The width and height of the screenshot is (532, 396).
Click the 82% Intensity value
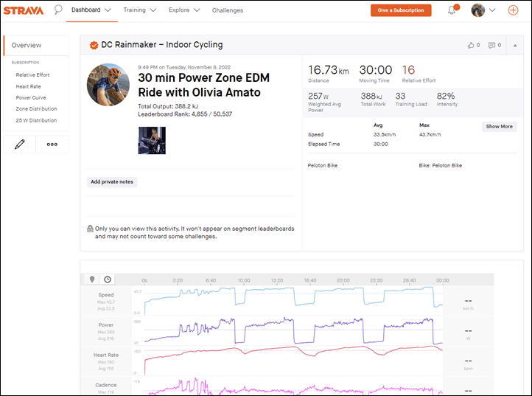[x=446, y=96]
